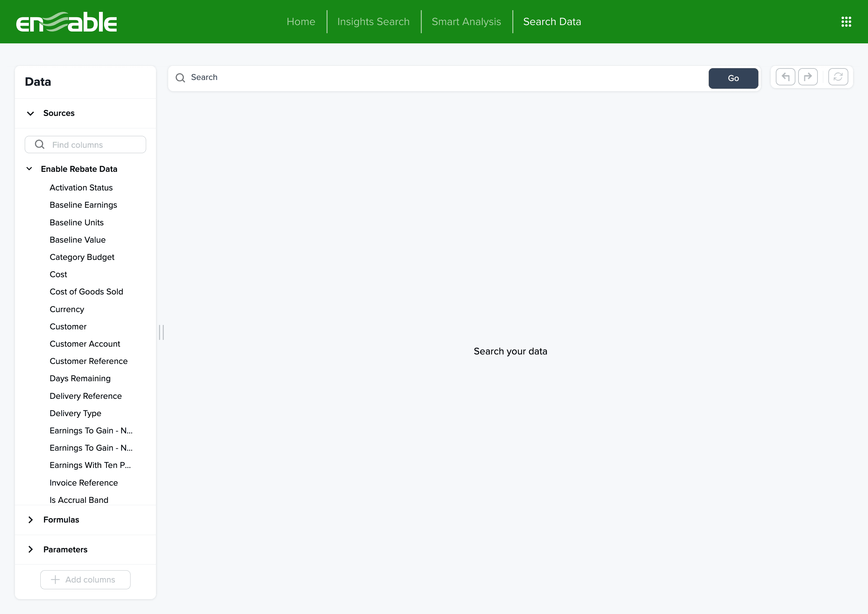Viewport: 868px width, 614px height.
Task: Select the Category Budget column
Action: point(82,257)
